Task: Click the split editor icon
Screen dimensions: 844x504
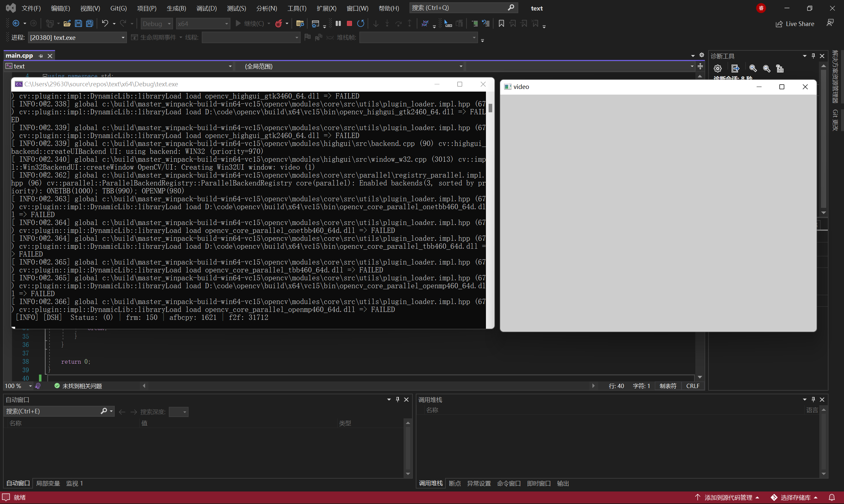Action: 700,66
